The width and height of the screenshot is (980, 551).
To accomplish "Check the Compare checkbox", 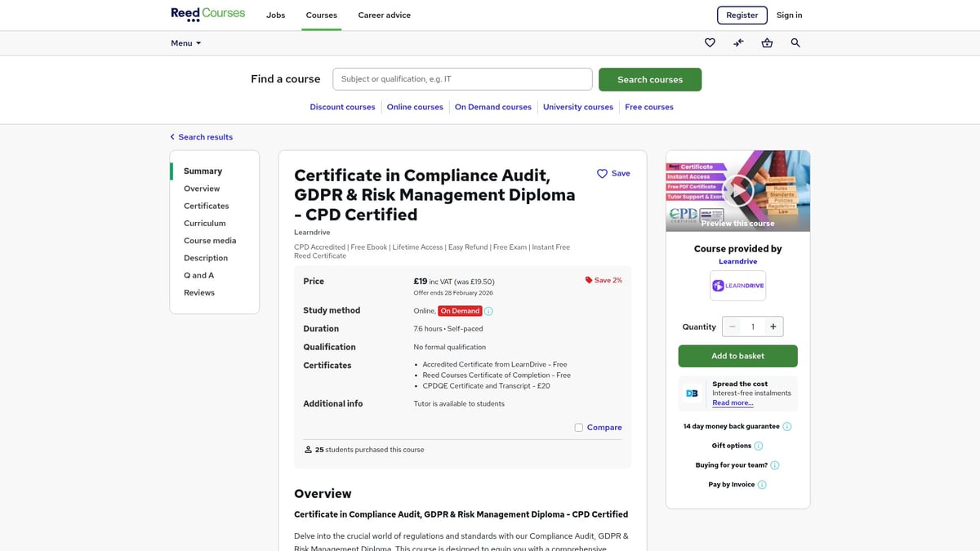I will point(578,427).
